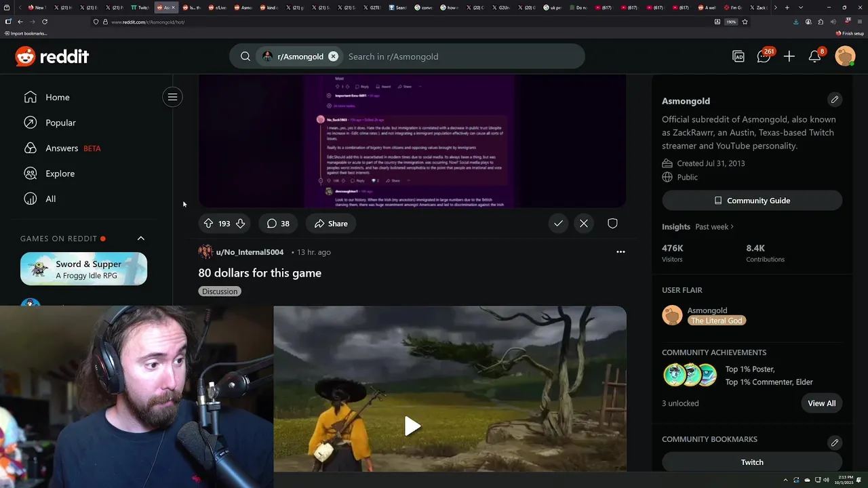Remove the post with X icon
The height and width of the screenshot is (488, 868).
[584, 224]
